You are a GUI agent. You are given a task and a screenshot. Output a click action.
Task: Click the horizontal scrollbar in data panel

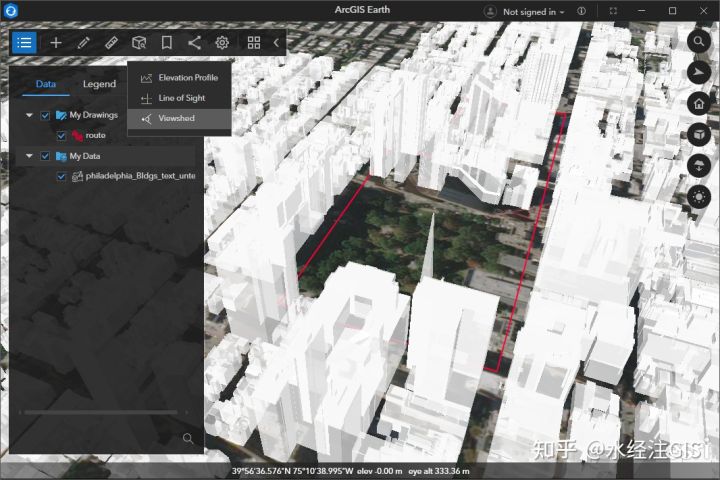tap(101, 412)
